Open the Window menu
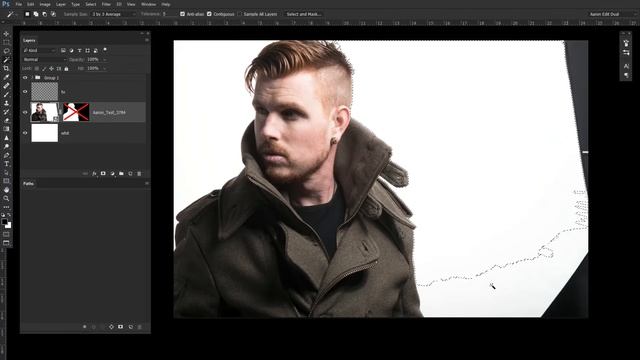Viewport: 640px width, 360px height. click(148, 4)
